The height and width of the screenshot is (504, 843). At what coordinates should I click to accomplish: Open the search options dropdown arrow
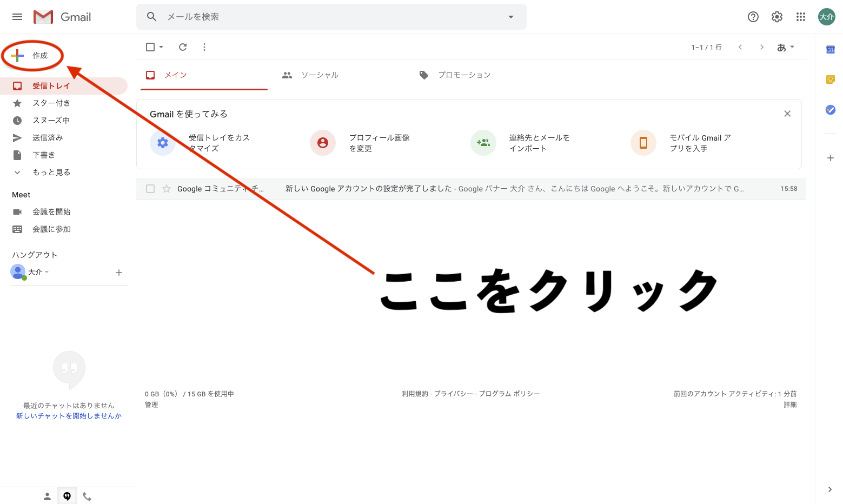510,17
